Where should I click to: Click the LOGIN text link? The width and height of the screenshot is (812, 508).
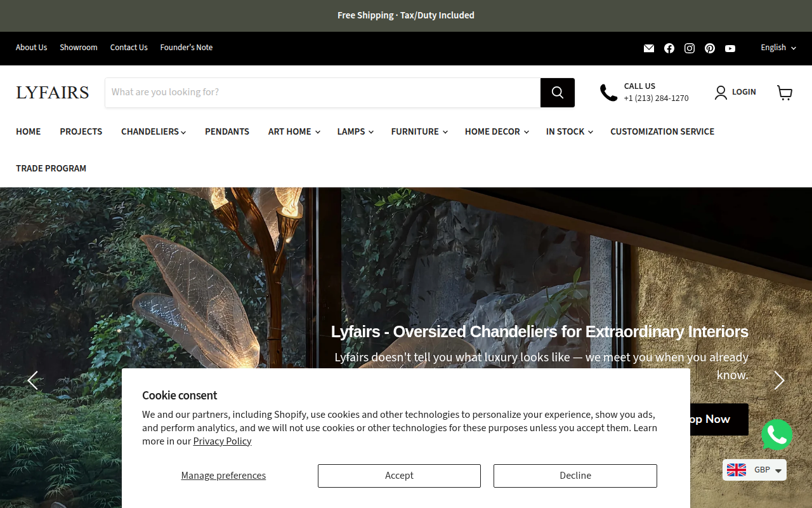(744, 92)
